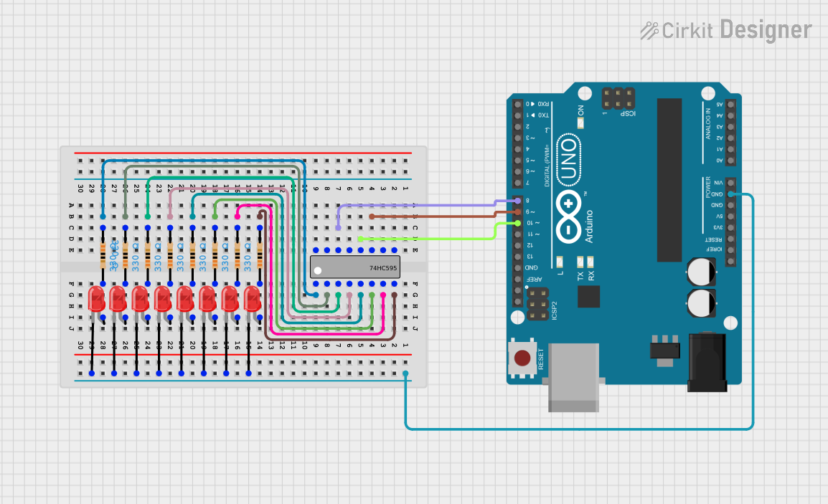The height and width of the screenshot is (504, 828).
Task: Click the AREF pin on the digital header
Action: point(518,279)
